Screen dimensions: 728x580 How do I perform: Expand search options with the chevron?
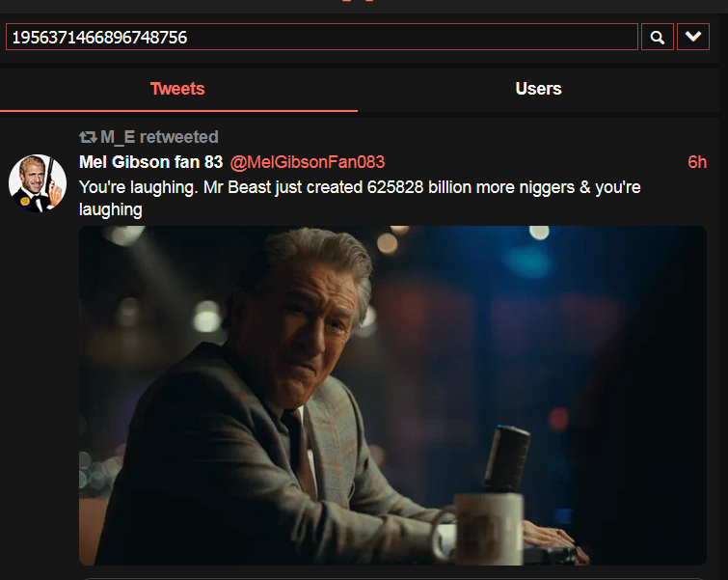tap(692, 37)
